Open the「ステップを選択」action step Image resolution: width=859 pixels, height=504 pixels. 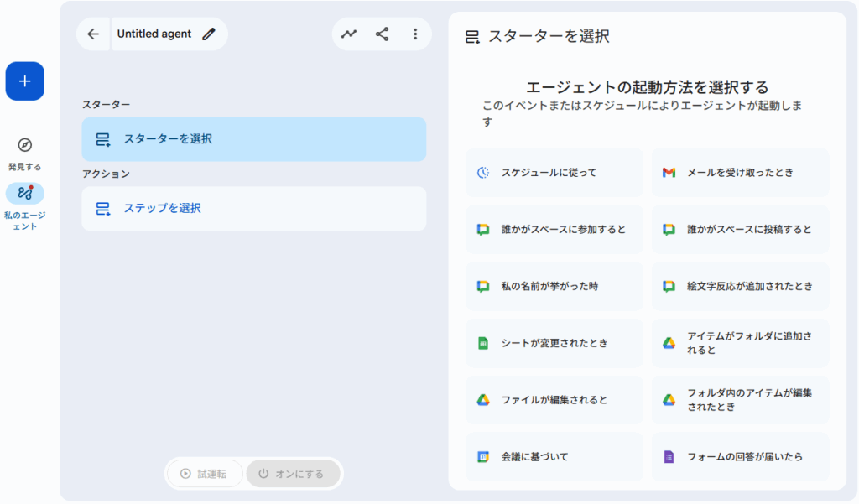[253, 207]
